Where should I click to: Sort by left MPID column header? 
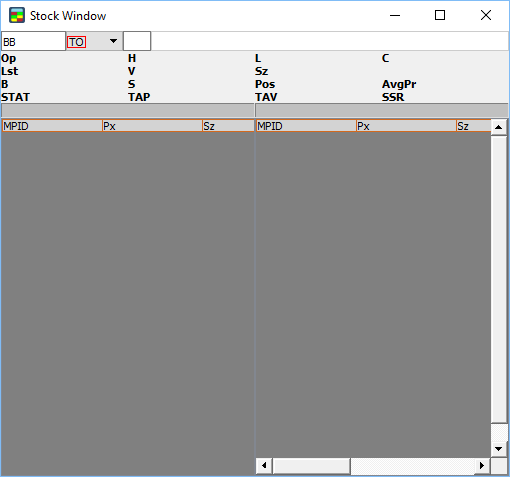tap(52, 126)
